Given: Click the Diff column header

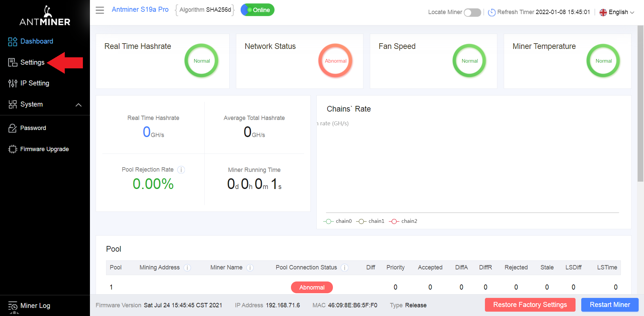Looking at the screenshot, I should point(370,267).
